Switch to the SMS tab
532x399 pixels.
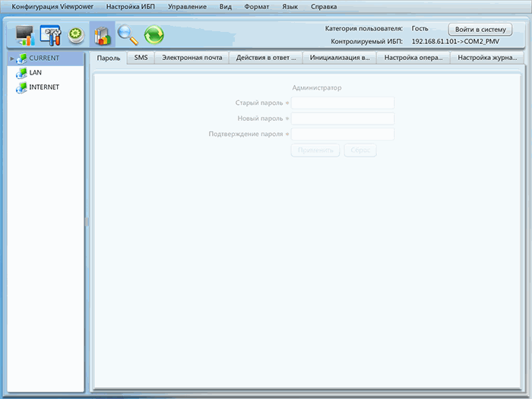141,58
